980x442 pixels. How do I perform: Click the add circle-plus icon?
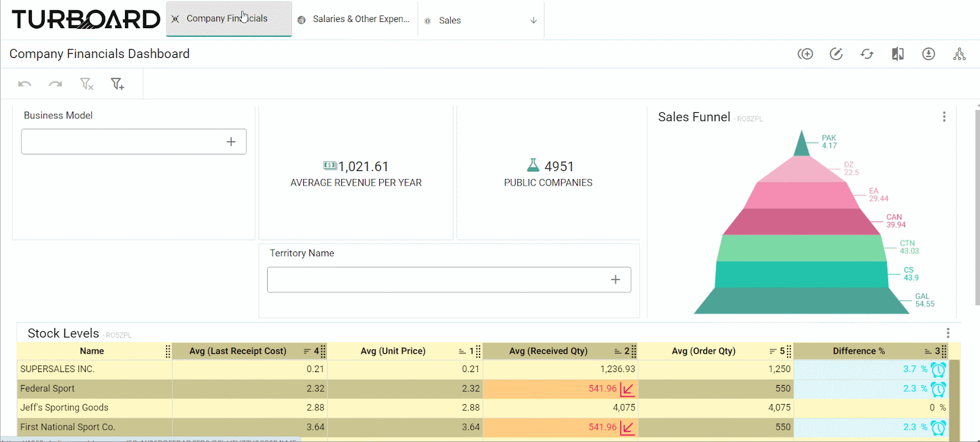point(805,54)
